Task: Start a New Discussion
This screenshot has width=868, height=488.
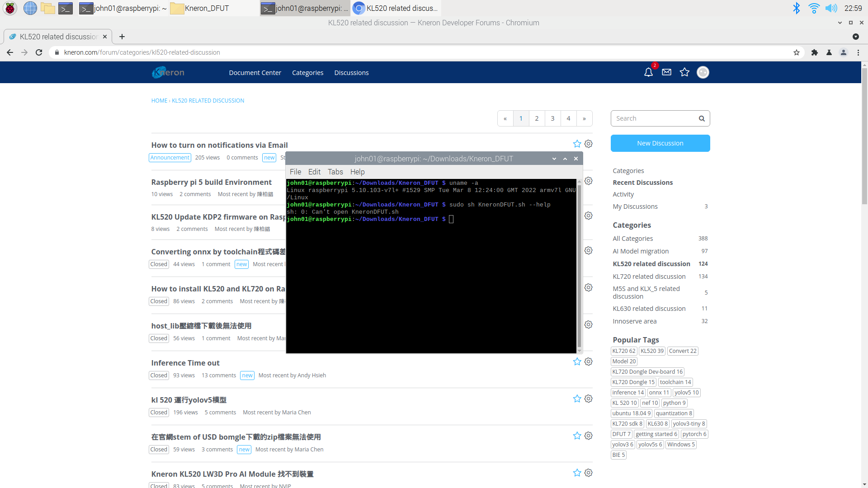Action: (660, 143)
